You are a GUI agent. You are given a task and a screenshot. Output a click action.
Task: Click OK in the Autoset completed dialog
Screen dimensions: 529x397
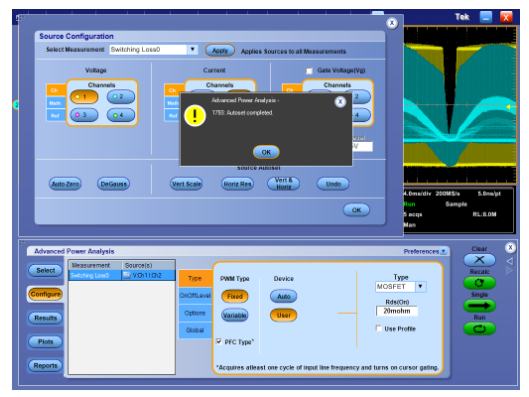(x=266, y=152)
